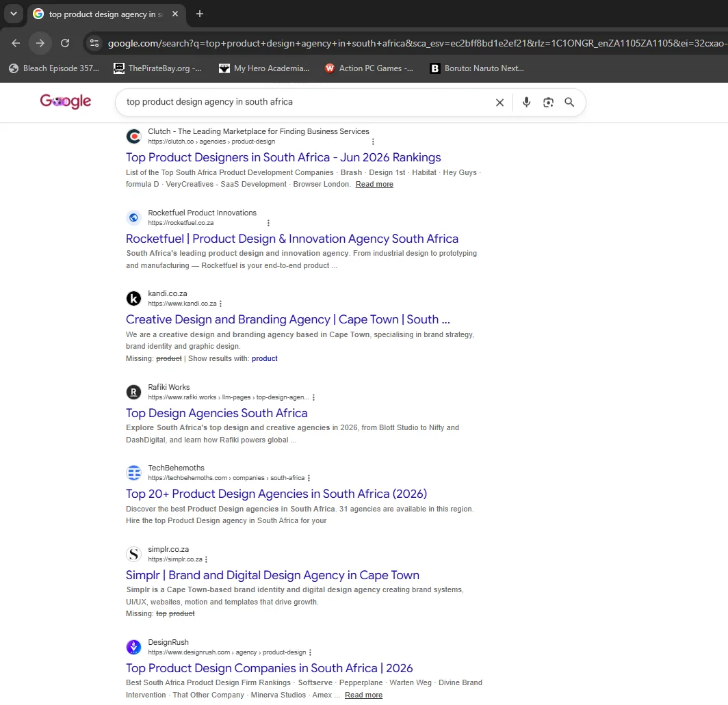This screenshot has width=728, height=705.
Task: Click the DesignRush favicon
Action: 133,647
